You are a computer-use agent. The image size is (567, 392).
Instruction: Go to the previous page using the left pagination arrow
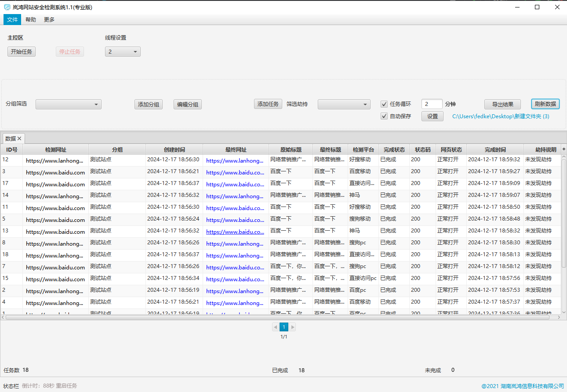click(x=275, y=327)
